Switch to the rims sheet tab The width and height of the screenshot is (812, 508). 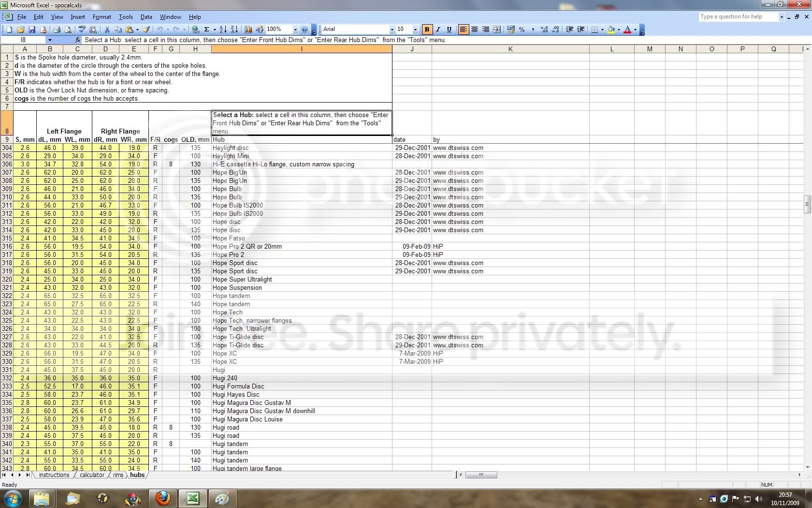[118, 475]
